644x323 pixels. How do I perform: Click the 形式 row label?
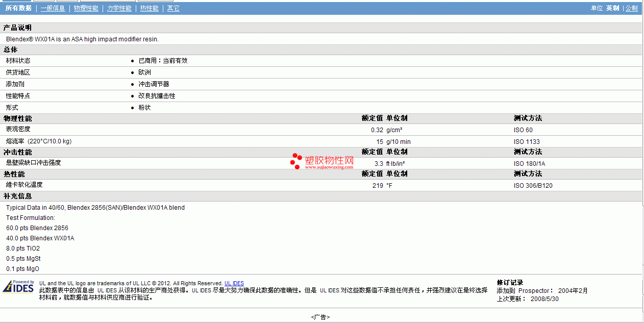pos(12,108)
